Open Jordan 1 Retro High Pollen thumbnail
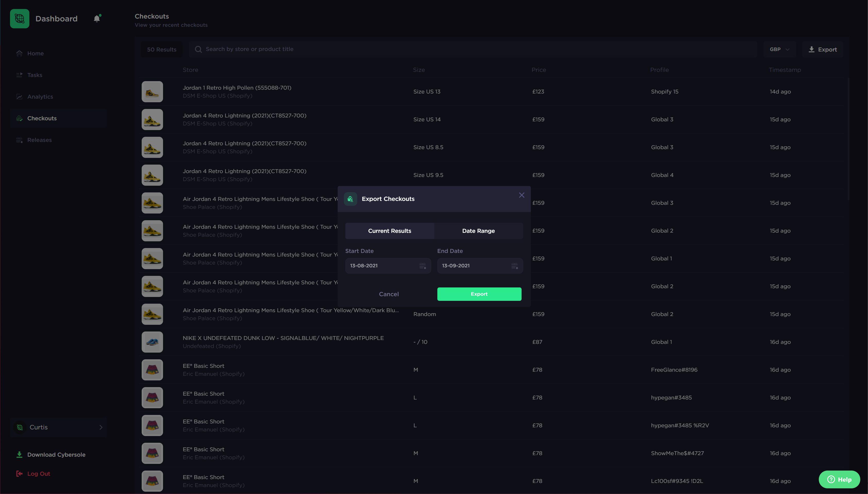Viewport: 868px width, 494px height. pyautogui.click(x=152, y=92)
